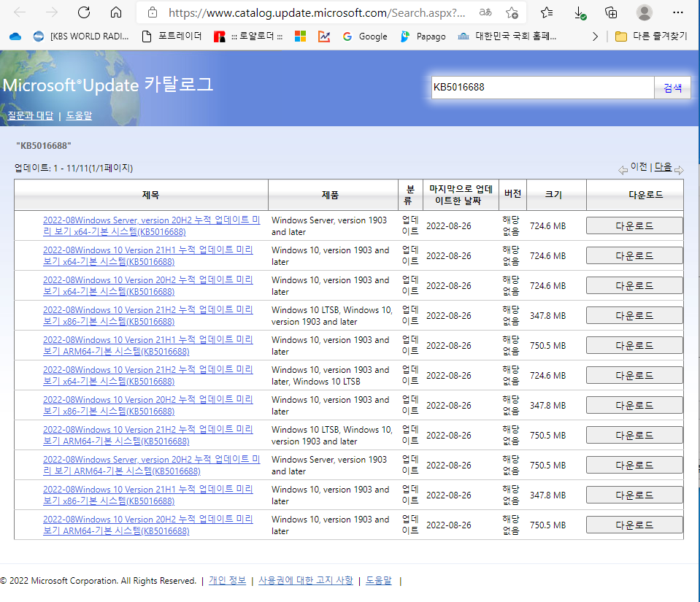Open the translate page icon
The image size is (700, 602).
(485, 12)
